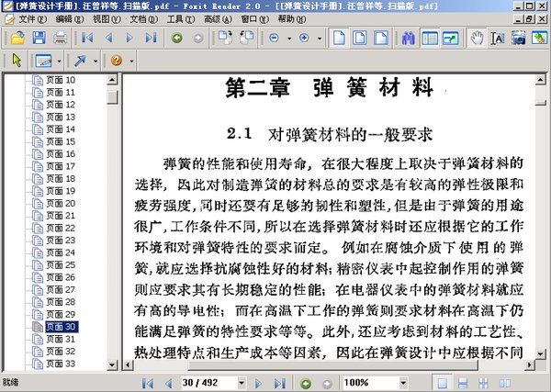Viewport: 551px width, 392px height.
Task: Click the Help question mark icon
Action: [117, 61]
